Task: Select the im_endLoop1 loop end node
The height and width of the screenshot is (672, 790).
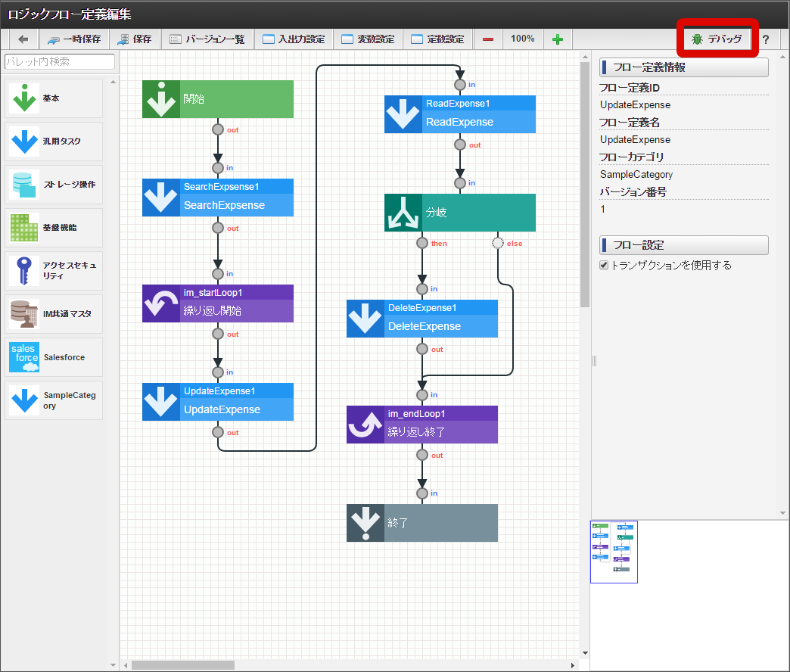Action: [x=422, y=424]
